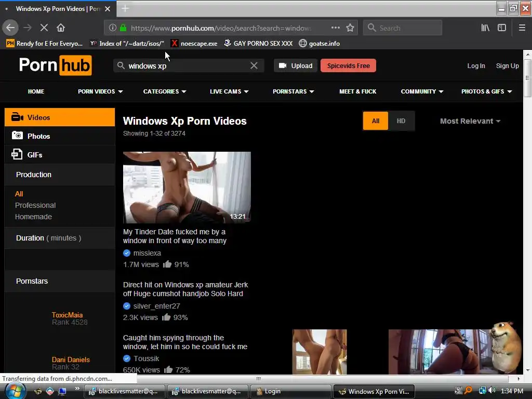Open a new tab with the plus button
Screen dimensions: 532x399
(125, 8)
